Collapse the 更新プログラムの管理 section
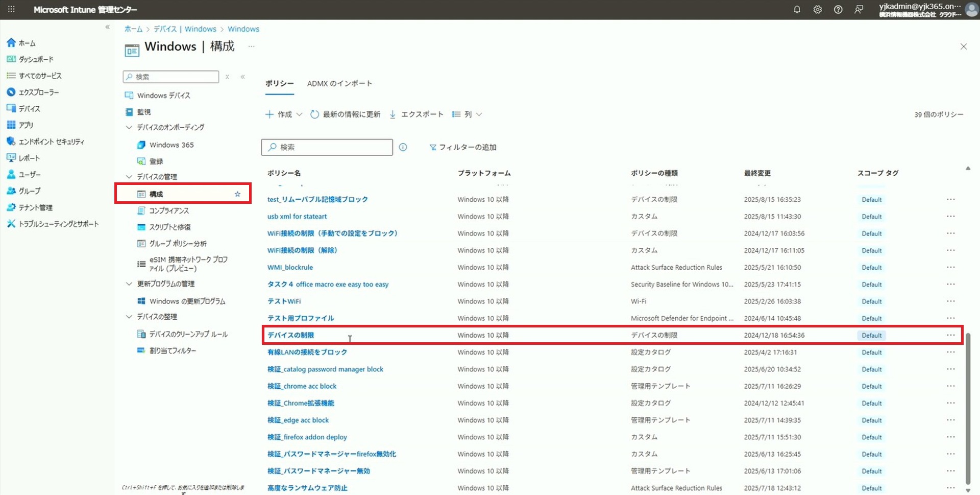The width and height of the screenshot is (980, 495). click(x=129, y=284)
